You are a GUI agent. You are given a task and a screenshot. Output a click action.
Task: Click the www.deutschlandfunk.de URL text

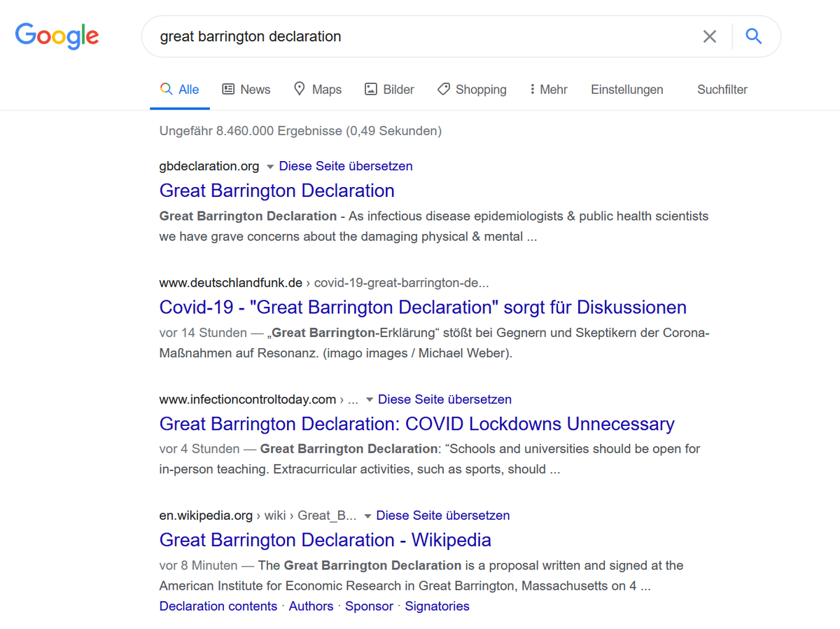coord(231,283)
